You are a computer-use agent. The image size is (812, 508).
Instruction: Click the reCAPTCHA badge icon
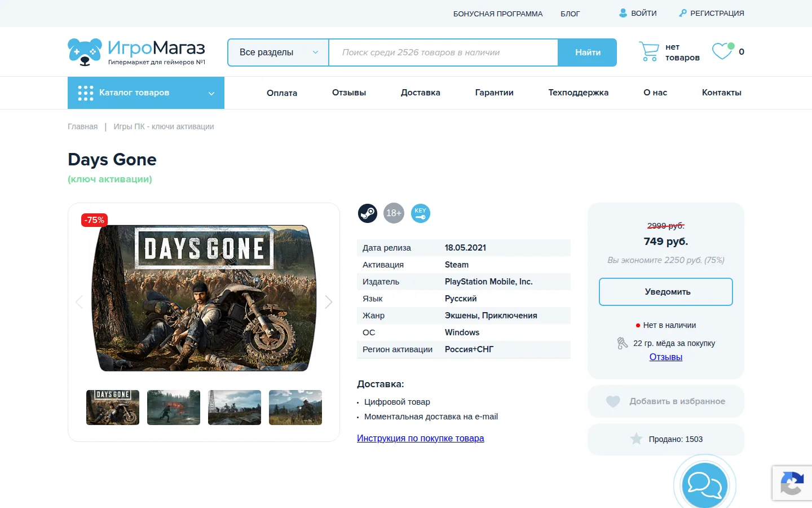coord(792,484)
